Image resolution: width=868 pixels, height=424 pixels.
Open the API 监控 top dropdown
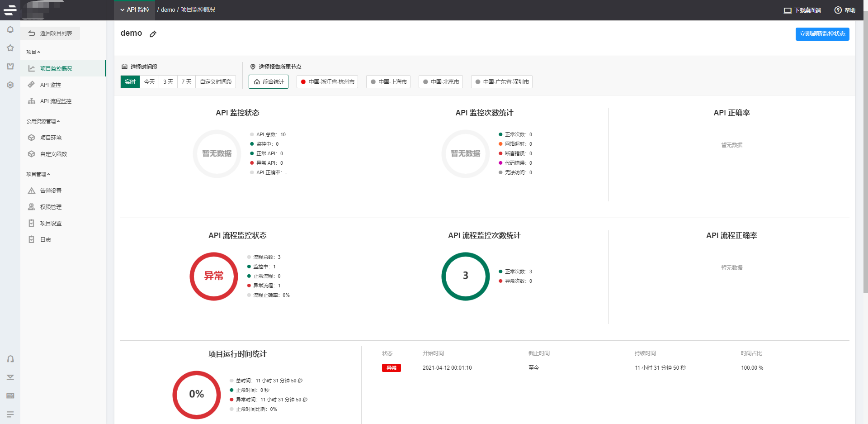pos(134,10)
